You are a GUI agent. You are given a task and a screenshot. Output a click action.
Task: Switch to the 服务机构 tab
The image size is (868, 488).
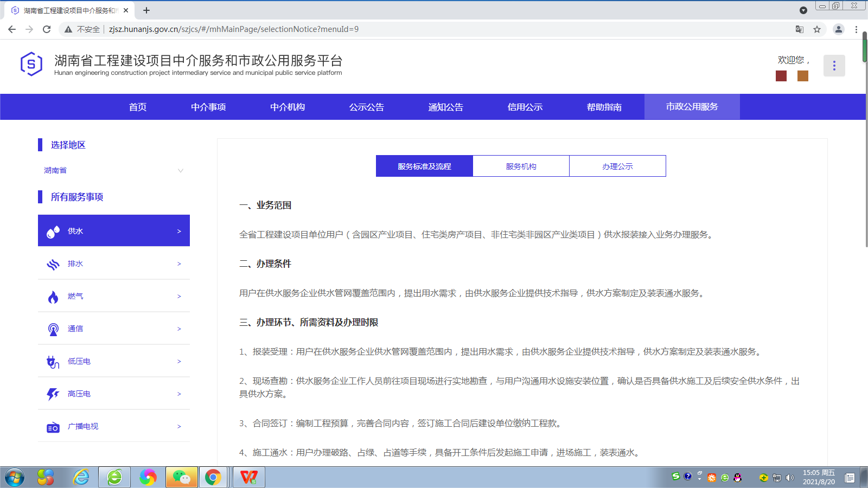[x=521, y=166]
